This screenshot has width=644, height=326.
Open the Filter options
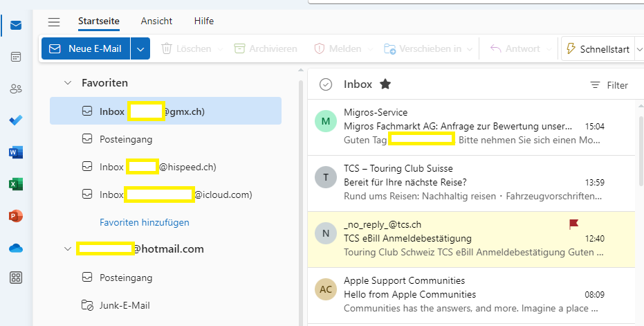(609, 85)
